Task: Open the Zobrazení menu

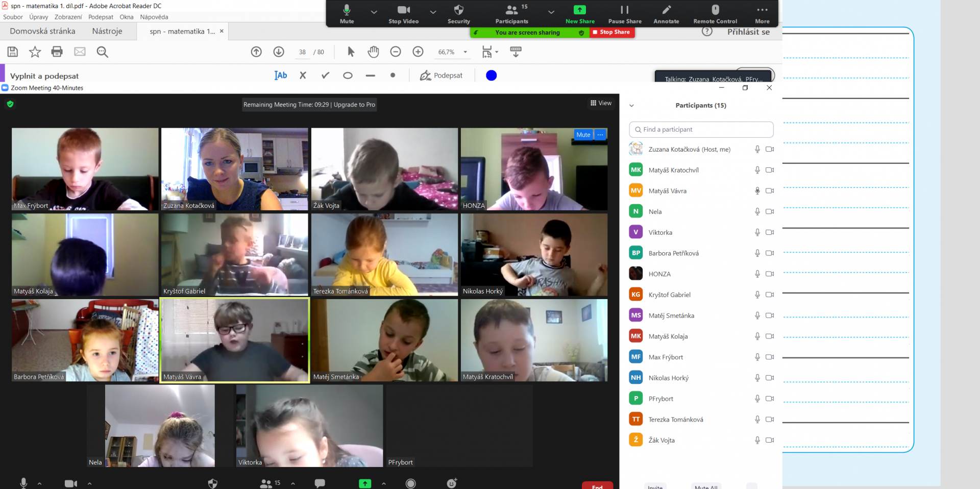Action: (68, 17)
